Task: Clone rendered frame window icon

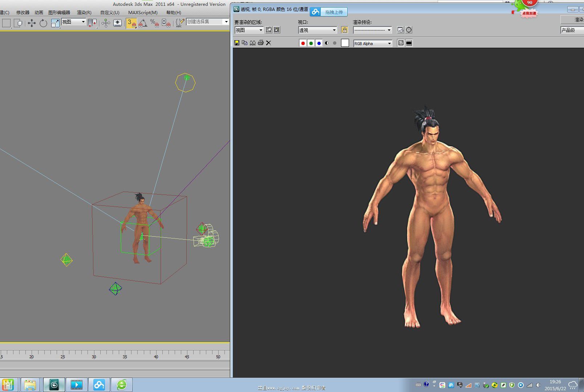Action: (x=252, y=43)
